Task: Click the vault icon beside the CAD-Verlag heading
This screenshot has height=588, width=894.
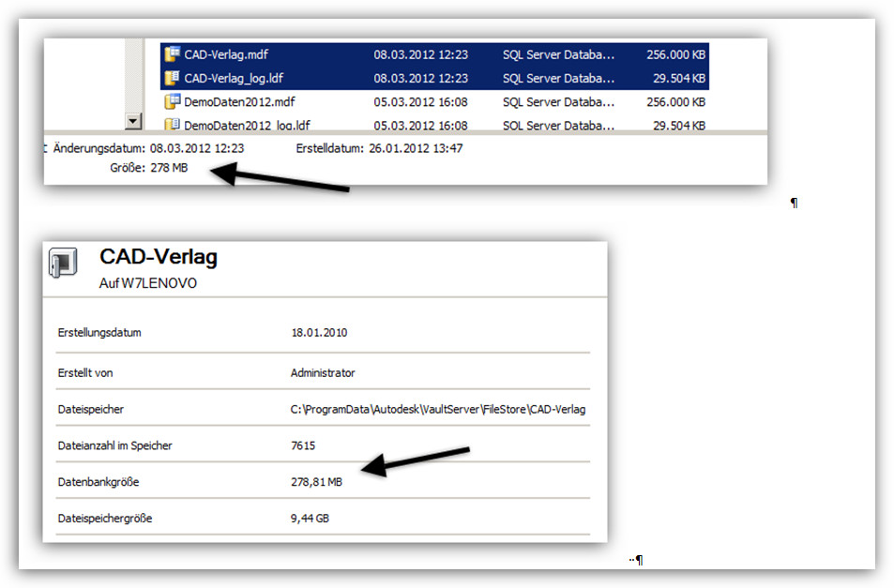Action: point(63,263)
